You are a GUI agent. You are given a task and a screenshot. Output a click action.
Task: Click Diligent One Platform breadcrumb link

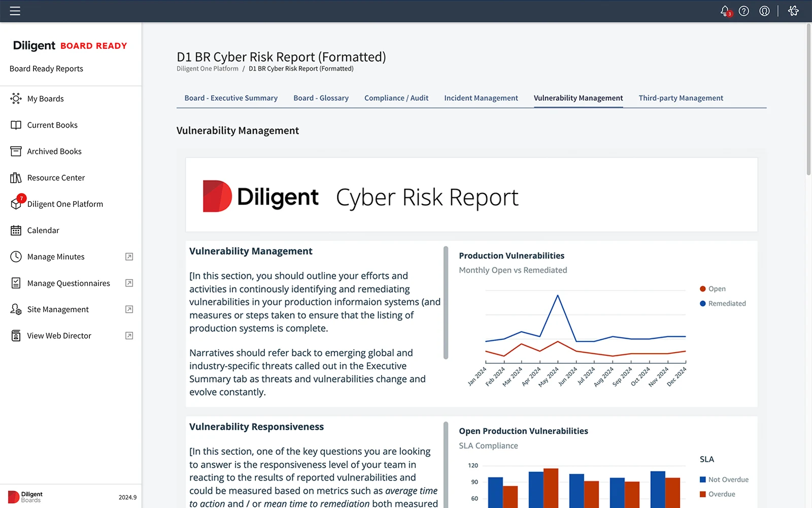pyautogui.click(x=208, y=69)
